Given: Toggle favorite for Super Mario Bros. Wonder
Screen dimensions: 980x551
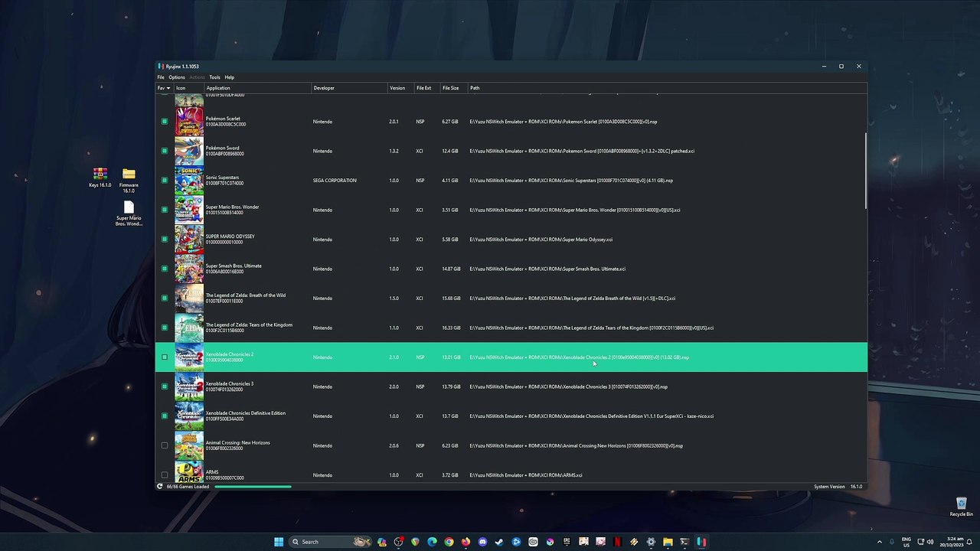Looking at the screenshot, I should [x=165, y=210].
